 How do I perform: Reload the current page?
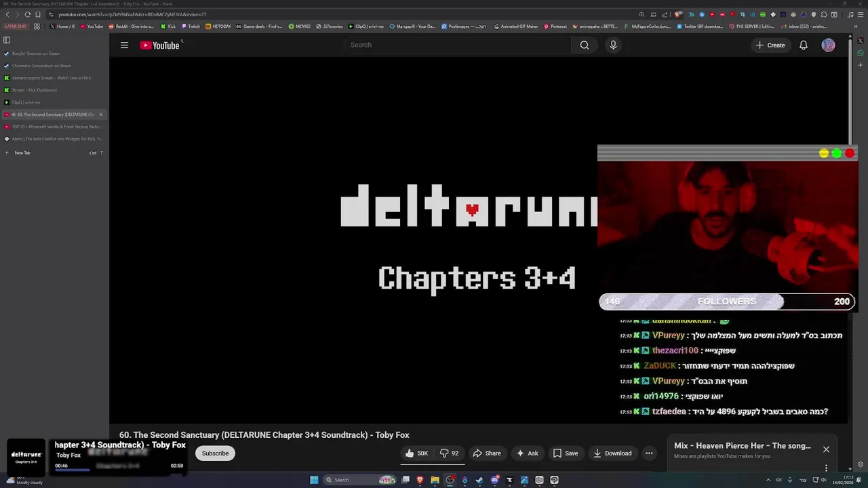[x=27, y=14]
